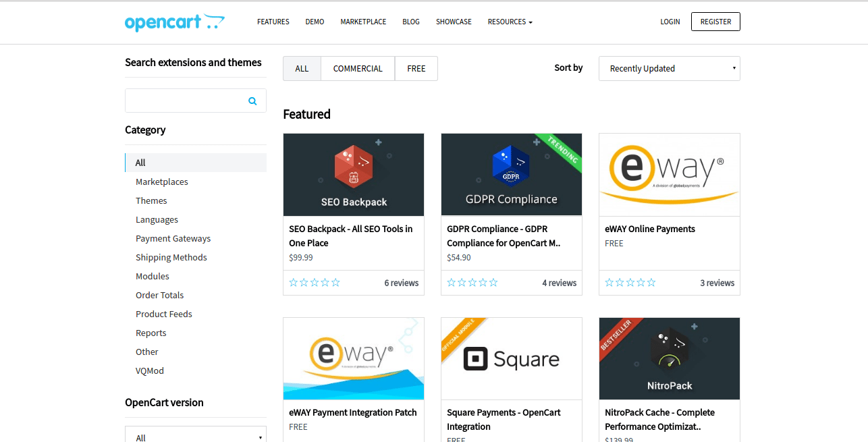Select the All filter tab
Viewport: 868px width, 442px height.
click(302, 68)
